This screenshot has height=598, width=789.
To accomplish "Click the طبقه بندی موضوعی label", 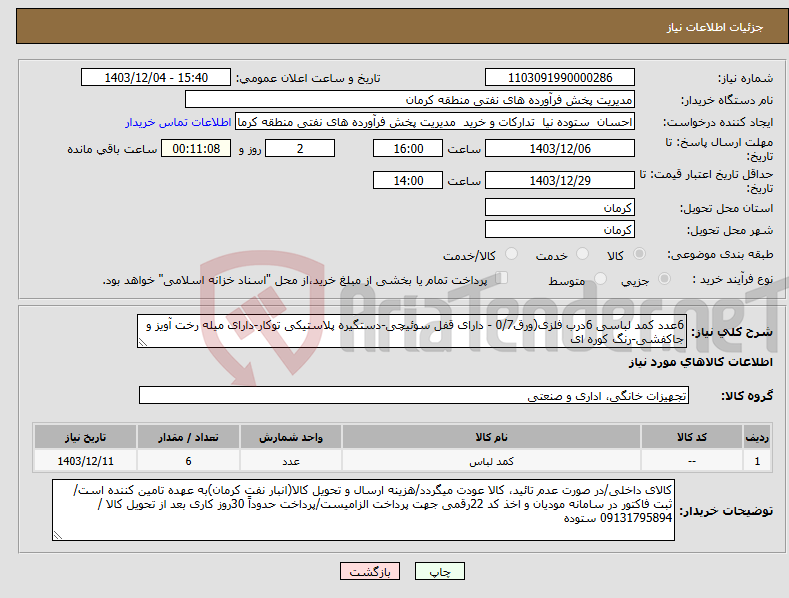I will click(720, 255).
